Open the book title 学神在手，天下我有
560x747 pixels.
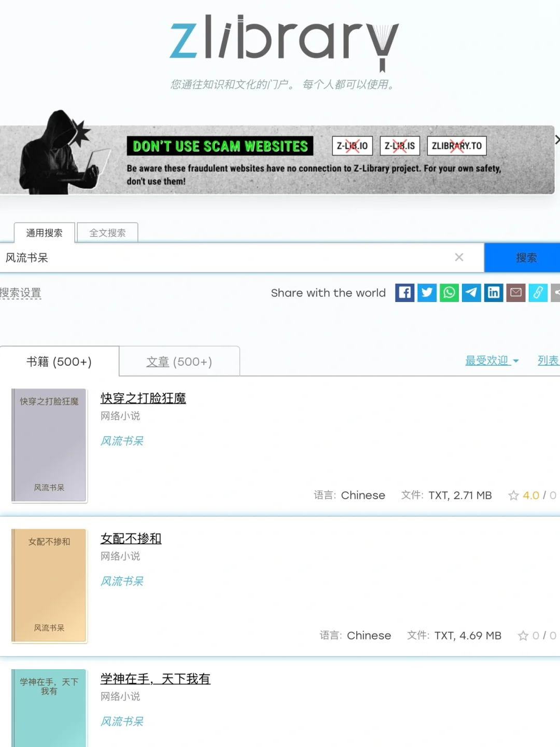pos(156,679)
